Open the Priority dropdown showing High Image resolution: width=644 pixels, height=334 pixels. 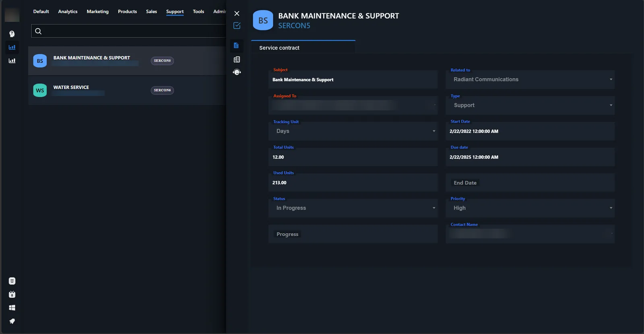coord(530,208)
